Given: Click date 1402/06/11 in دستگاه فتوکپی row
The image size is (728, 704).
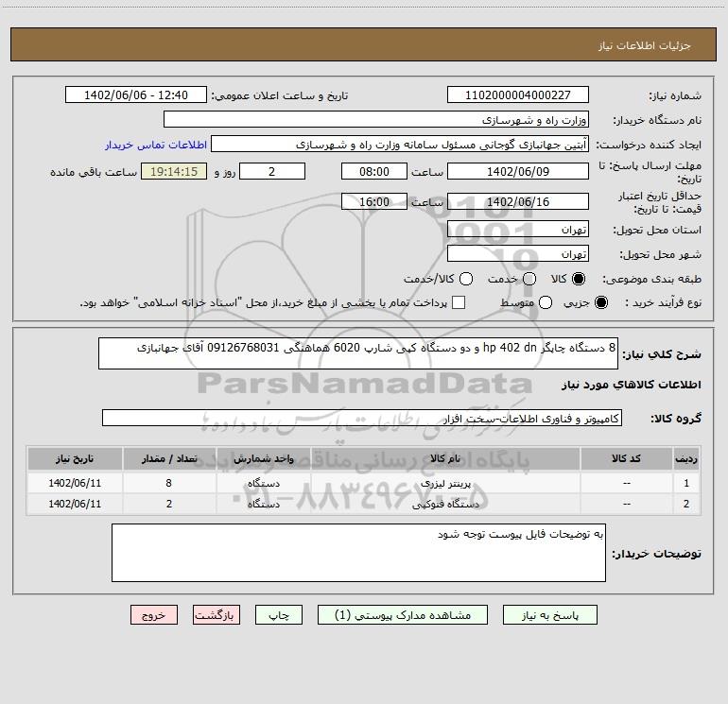Looking at the screenshot, I should point(75,504).
